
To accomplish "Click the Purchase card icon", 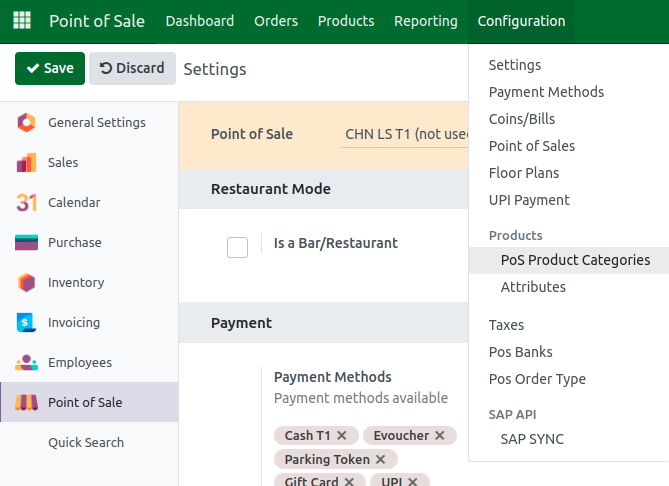I will tap(26, 242).
